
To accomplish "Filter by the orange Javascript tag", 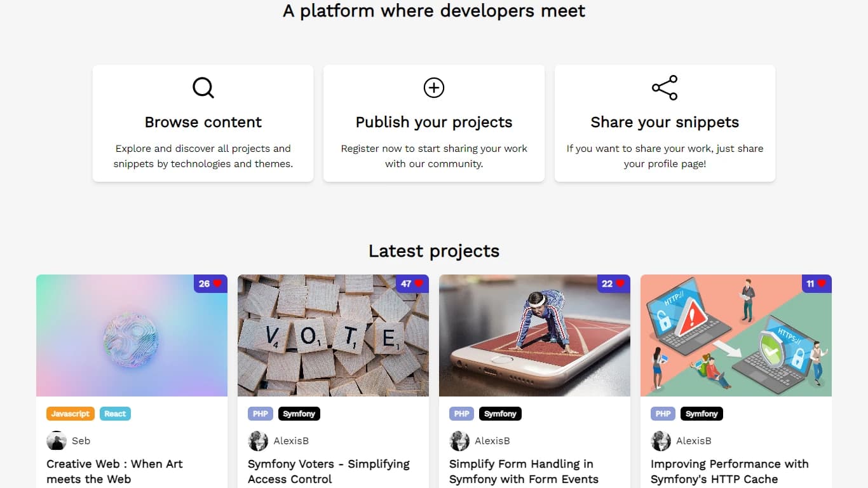I will click(71, 414).
